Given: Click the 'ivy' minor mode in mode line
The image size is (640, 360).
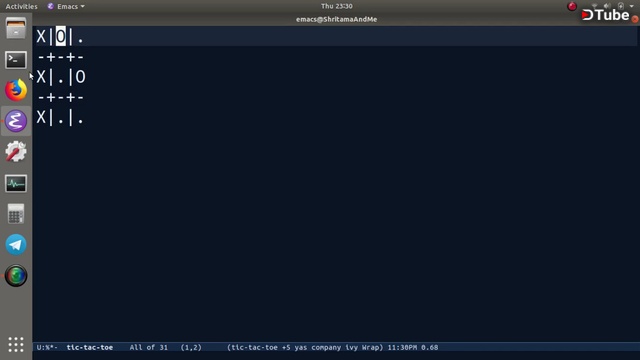Looking at the screenshot, I should (x=351, y=347).
